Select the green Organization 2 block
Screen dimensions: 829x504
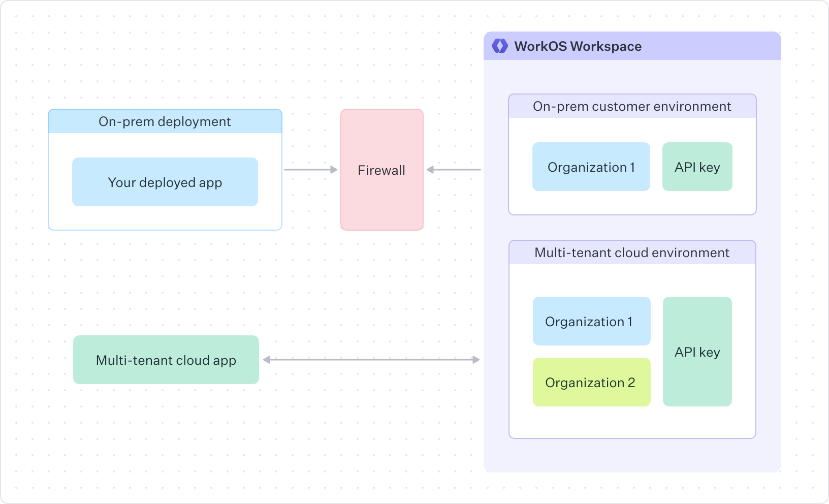(x=591, y=382)
